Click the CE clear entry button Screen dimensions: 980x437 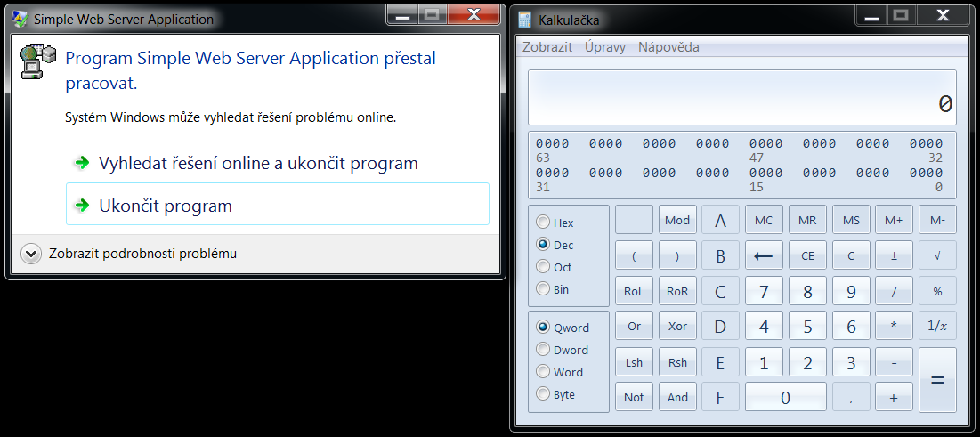807,255
